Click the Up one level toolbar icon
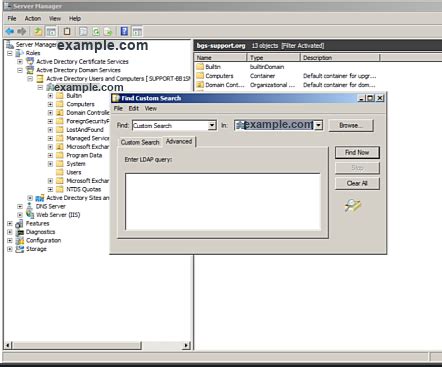 pyautogui.click(x=38, y=32)
